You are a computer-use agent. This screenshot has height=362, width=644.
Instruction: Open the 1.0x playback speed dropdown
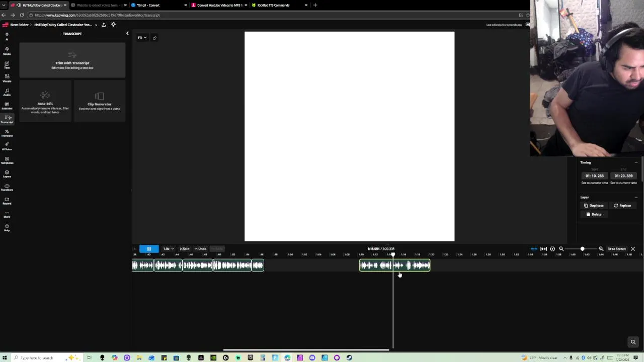tap(168, 249)
